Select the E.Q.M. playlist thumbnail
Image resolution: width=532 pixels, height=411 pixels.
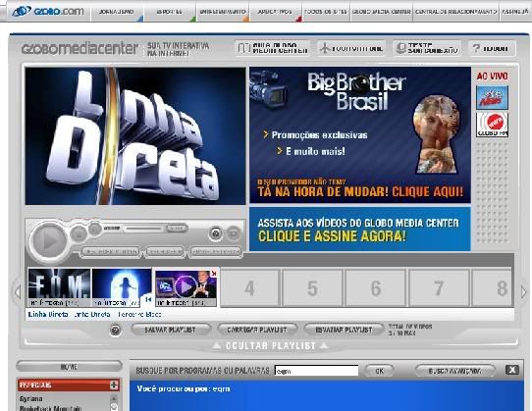pos(59,287)
